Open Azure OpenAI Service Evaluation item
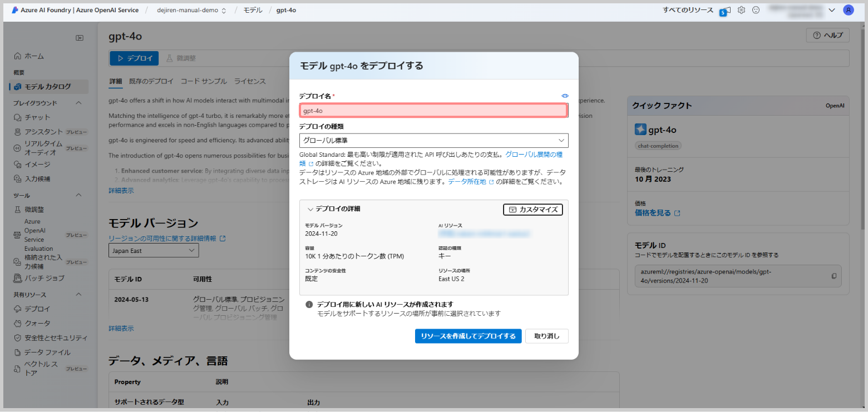The image size is (868, 412). [39, 235]
